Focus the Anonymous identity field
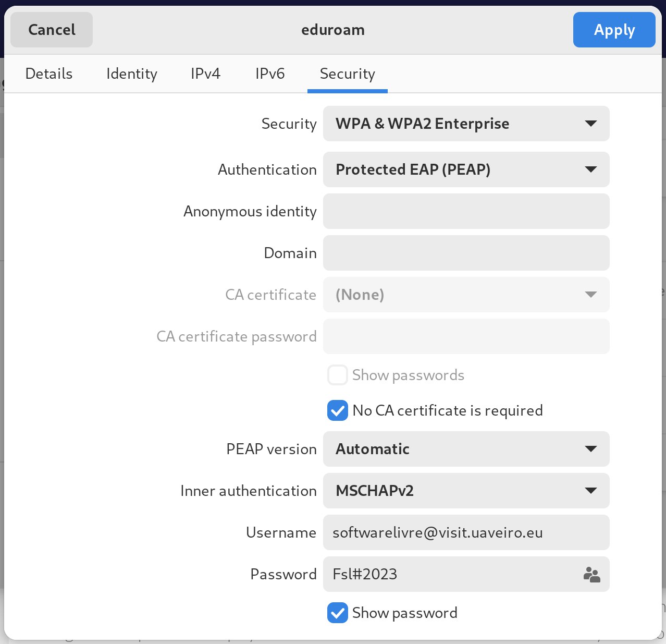Viewport: 666px width, 644px height. [x=466, y=211]
